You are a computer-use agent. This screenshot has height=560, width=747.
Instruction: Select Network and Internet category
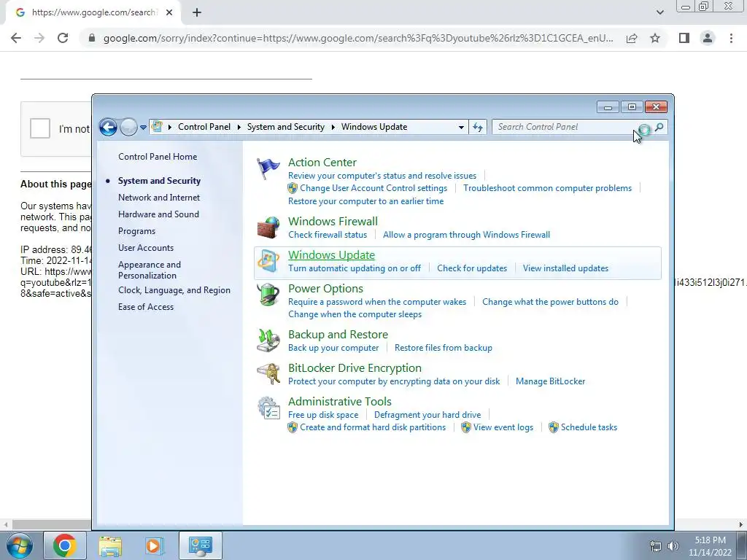159,198
